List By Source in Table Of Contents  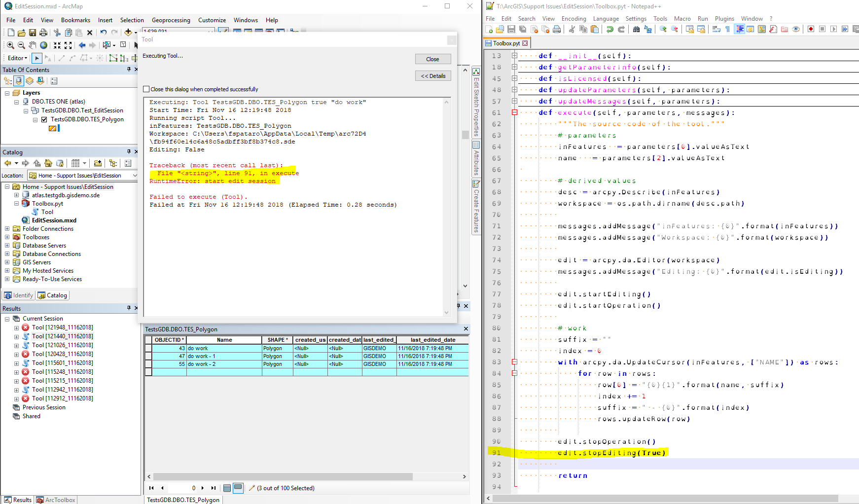click(19, 81)
